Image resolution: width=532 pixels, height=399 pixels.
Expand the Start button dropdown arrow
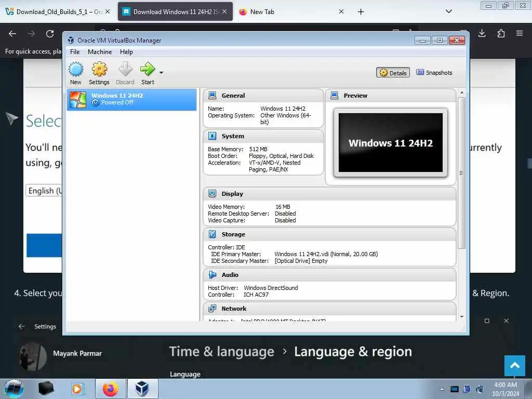click(x=161, y=73)
